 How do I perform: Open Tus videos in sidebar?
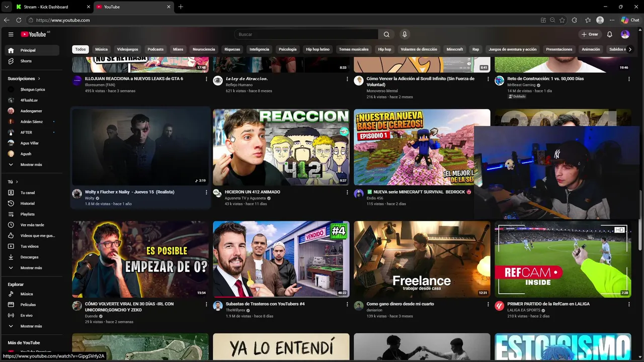32,246
